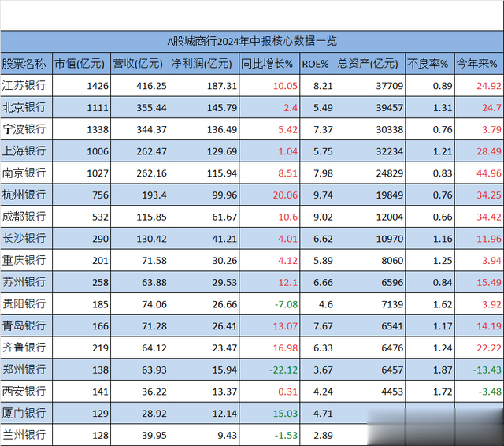
Task: Click 江苏银行 market value 1426
Action: [98, 86]
